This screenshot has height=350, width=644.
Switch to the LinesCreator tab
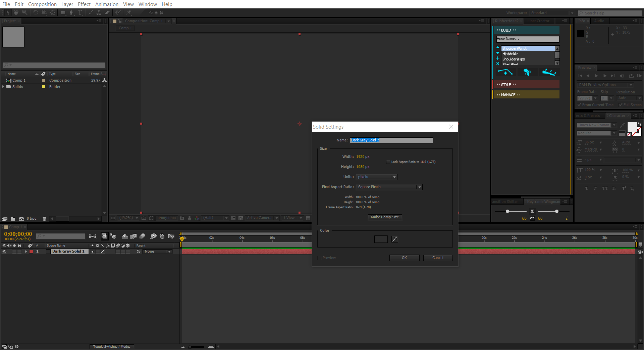[538, 20]
